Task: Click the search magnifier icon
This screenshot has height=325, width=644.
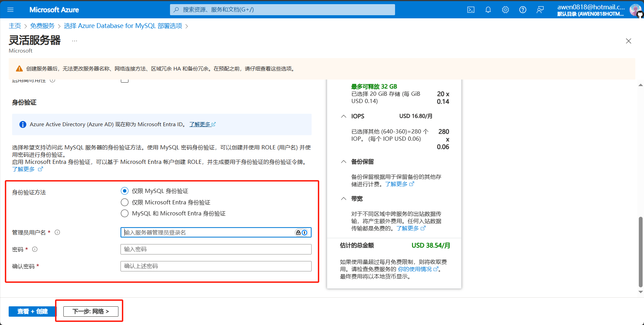Action: pos(176,10)
